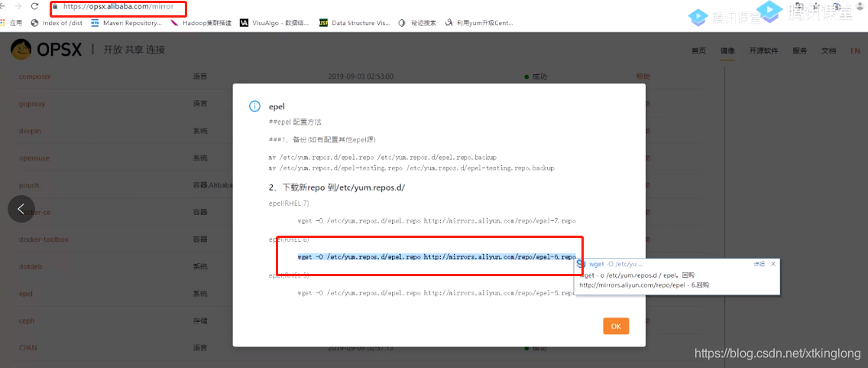
Task: Click the epel mirror name in list
Action: tap(26, 294)
